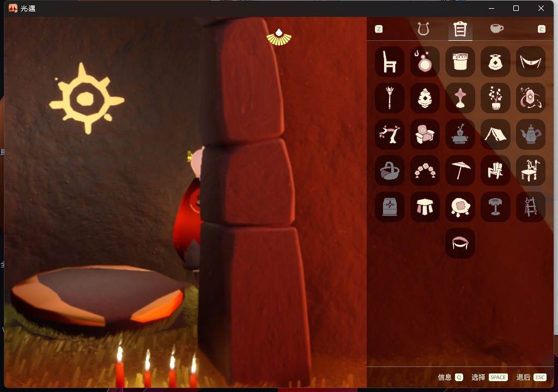The image size is (558, 392).
Task: Select the potted flower plant prop
Action: [x=495, y=98]
